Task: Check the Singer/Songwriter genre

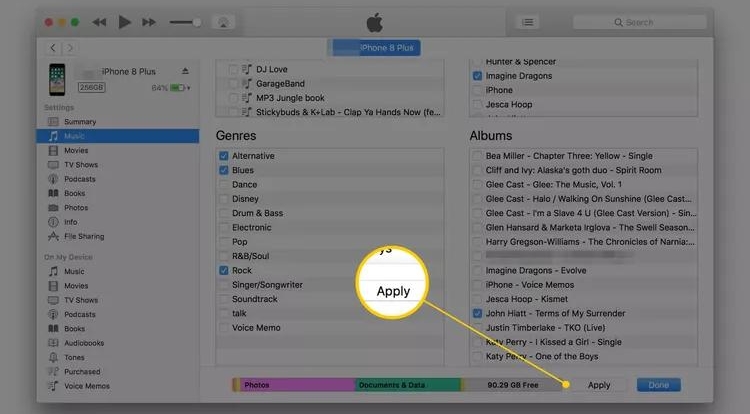Action: tap(223, 285)
